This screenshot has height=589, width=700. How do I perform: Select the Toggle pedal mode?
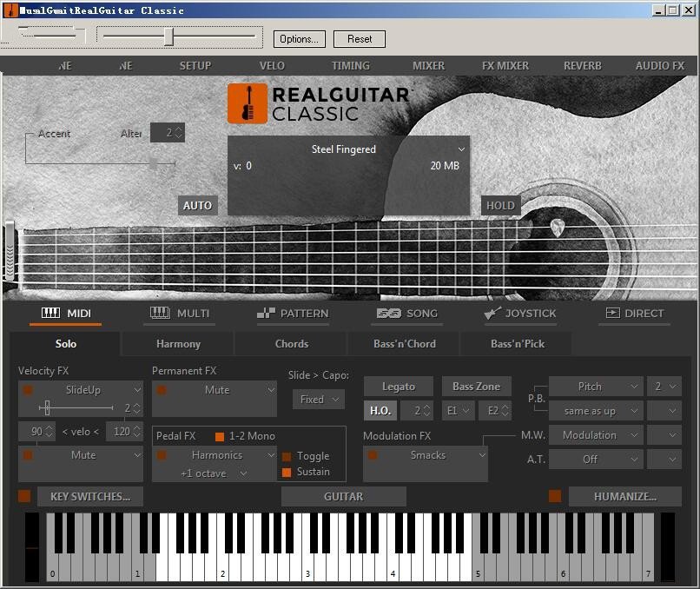point(287,456)
